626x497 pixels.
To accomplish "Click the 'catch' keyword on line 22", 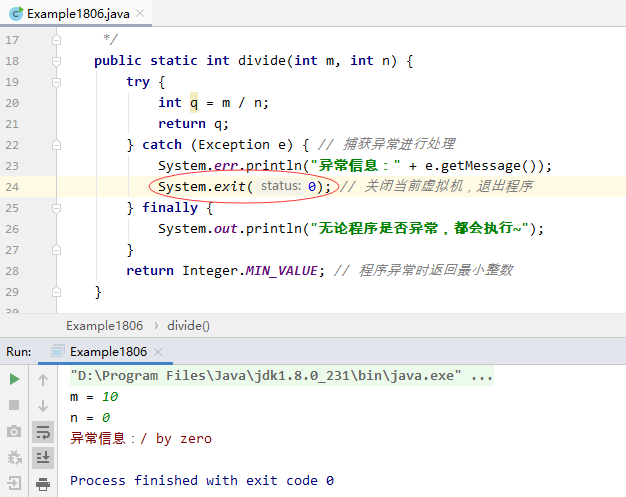I will [162, 145].
